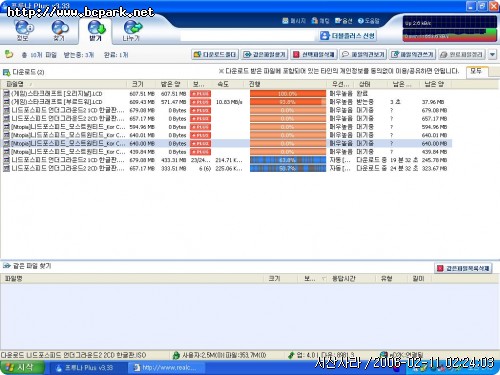Viewport: 500px width, 375px height.
Task: Click the 10.83 MB/s speed value
Action: pos(229,102)
